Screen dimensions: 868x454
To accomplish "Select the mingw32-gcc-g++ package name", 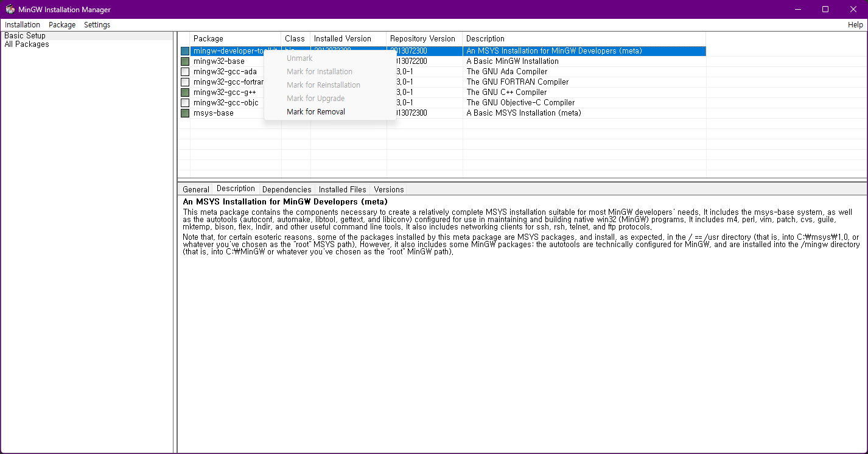I will [x=225, y=93].
